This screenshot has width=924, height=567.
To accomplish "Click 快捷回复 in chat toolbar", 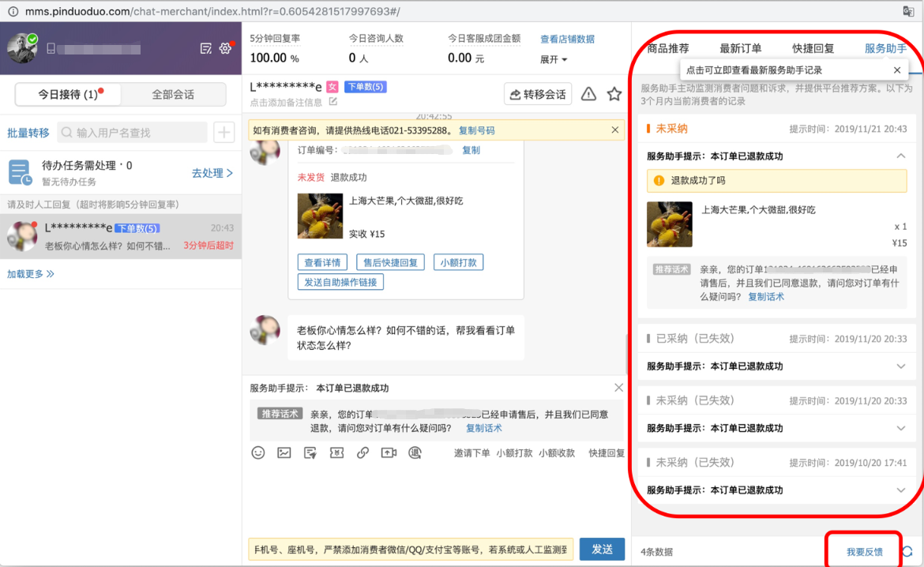I will [x=607, y=452].
